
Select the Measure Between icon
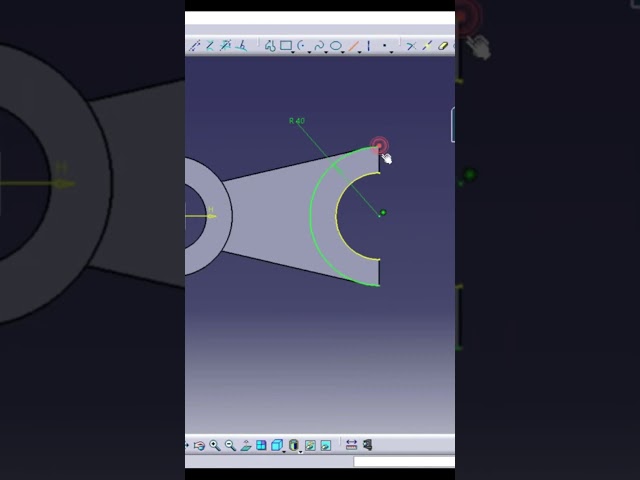click(x=351, y=445)
